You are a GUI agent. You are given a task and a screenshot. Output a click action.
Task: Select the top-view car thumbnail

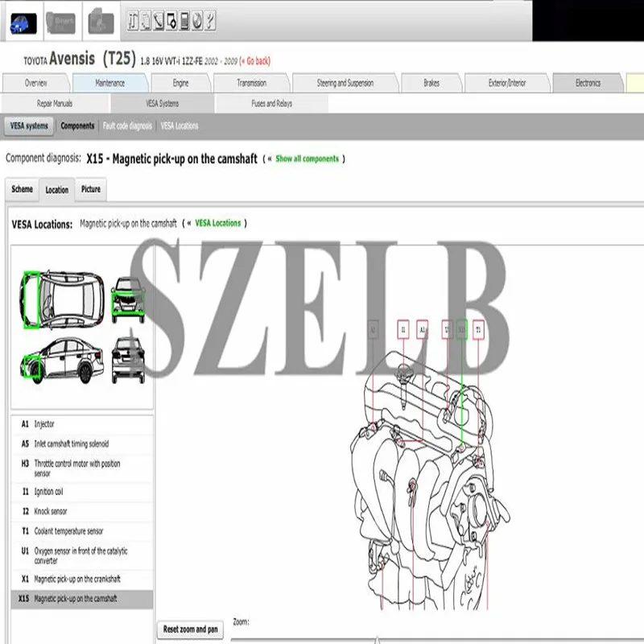tap(62, 299)
